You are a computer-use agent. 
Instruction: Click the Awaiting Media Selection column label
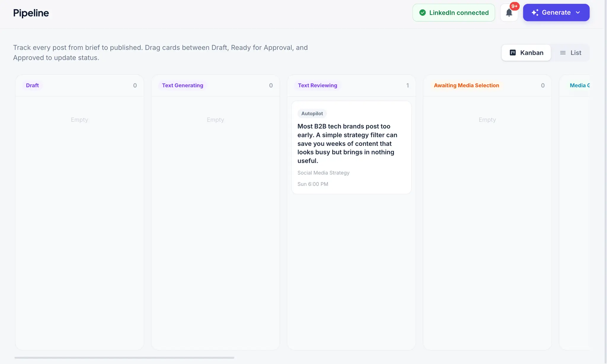pos(467,85)
